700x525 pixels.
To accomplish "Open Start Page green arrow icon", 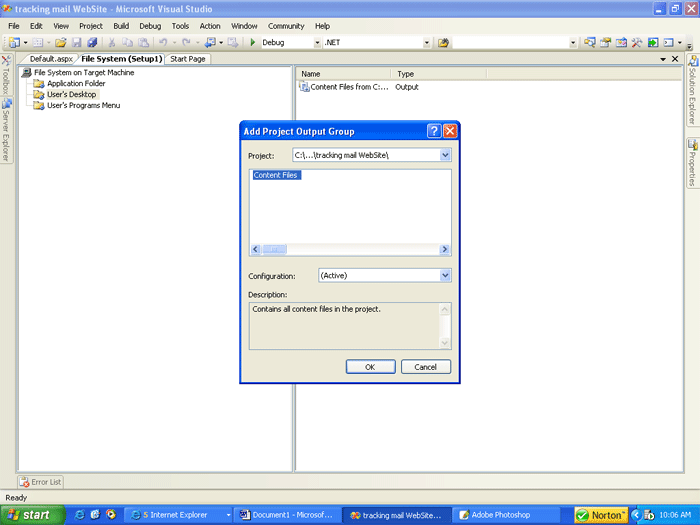I will click(x=653, y=42).
